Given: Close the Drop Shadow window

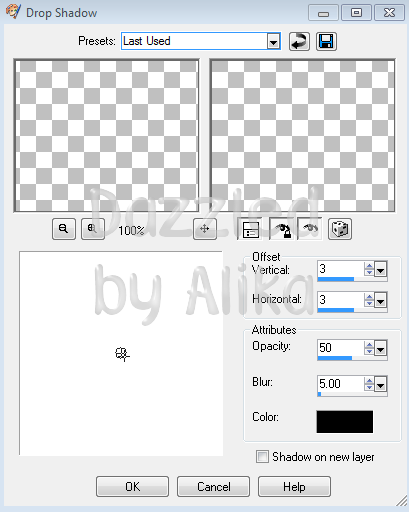Looking at the screenshot, I should [389, 13].
